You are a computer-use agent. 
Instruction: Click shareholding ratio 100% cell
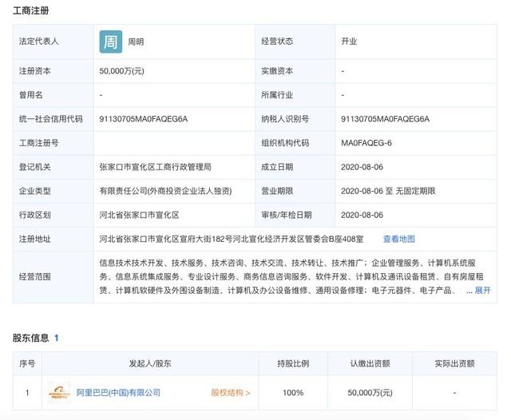pos(293,393)
